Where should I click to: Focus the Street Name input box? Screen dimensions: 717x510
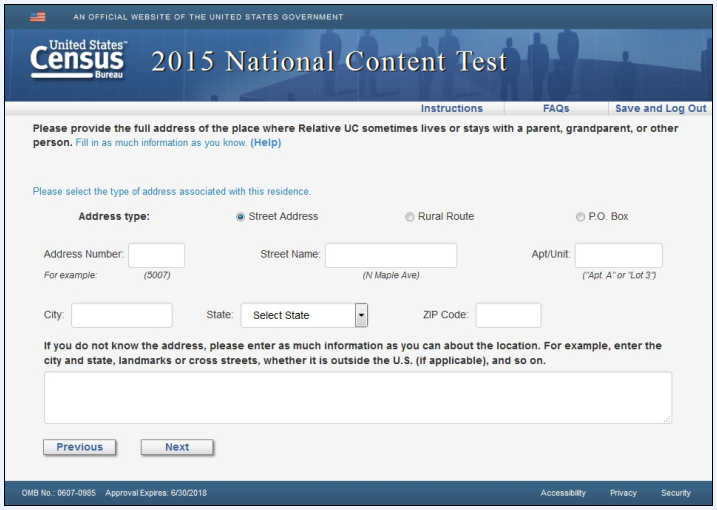point(390,255)
